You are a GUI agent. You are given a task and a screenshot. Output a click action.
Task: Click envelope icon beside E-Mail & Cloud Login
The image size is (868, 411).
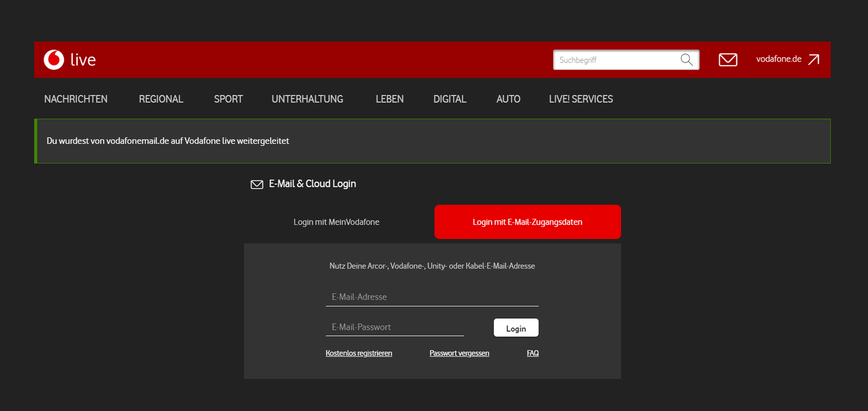257,185
